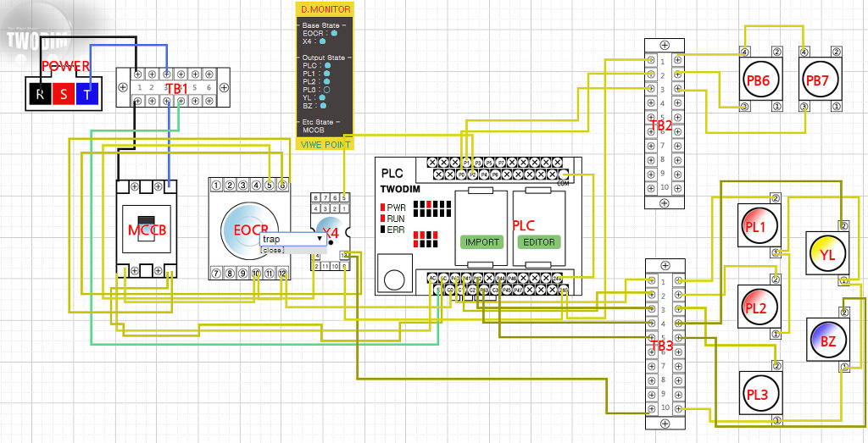Open the trap dropdown on EOCR

292,238
